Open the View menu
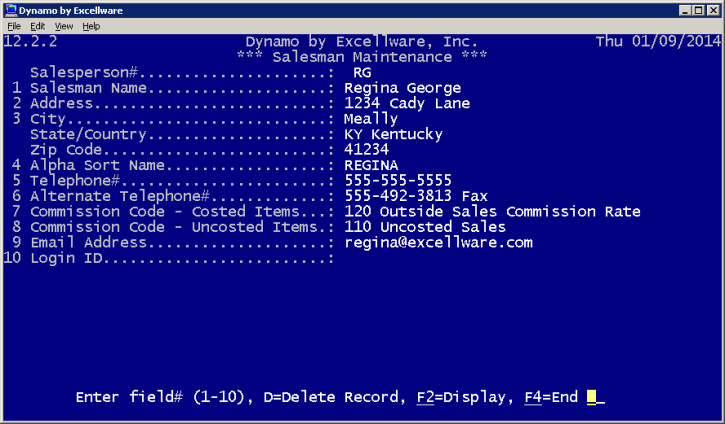The image size is (725, 424). (64, 26)
